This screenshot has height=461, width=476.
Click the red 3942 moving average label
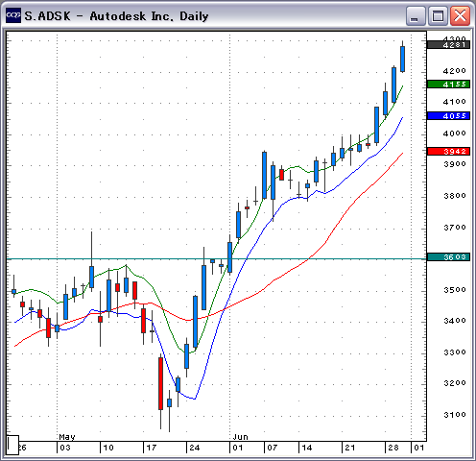point(448,151)
